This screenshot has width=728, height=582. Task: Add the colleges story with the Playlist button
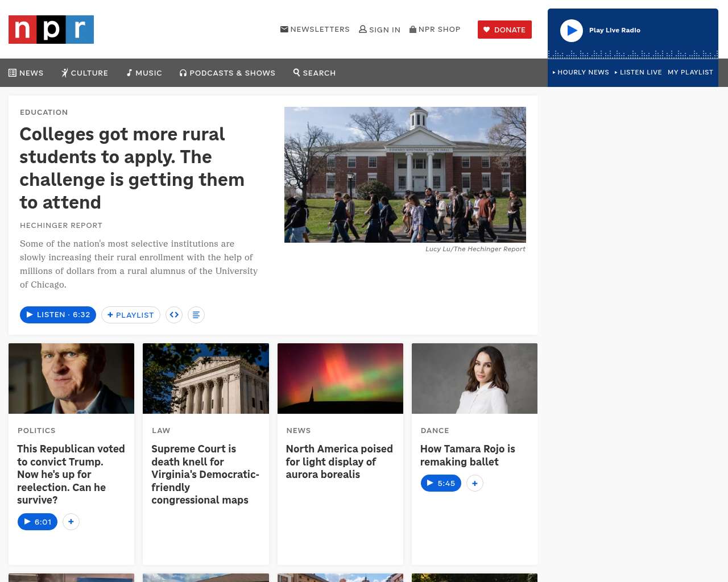pyautogui.click(x=131, y=315)
